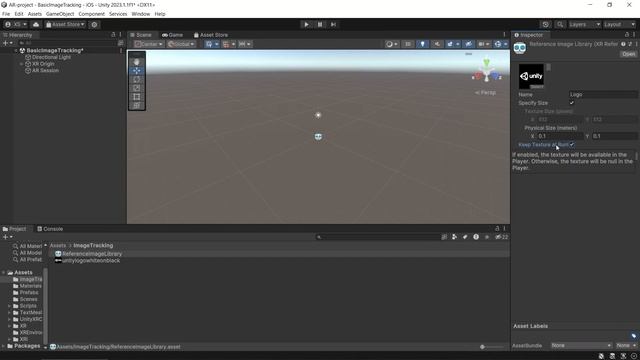Screen dimensions: 640x360
Task: Click the Open button in Inspector
Action: [628, 54]
